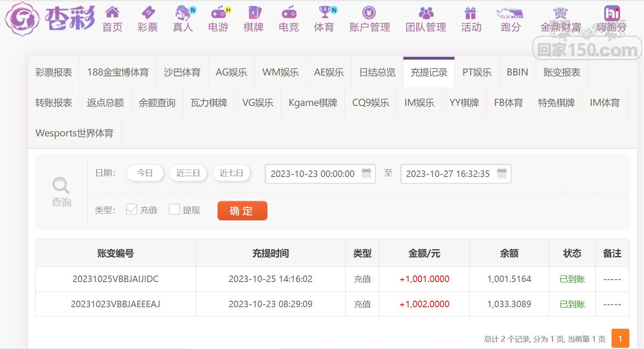Click amount +1,002.0000
The image size is (644, 349).
(x=424, y=304)
